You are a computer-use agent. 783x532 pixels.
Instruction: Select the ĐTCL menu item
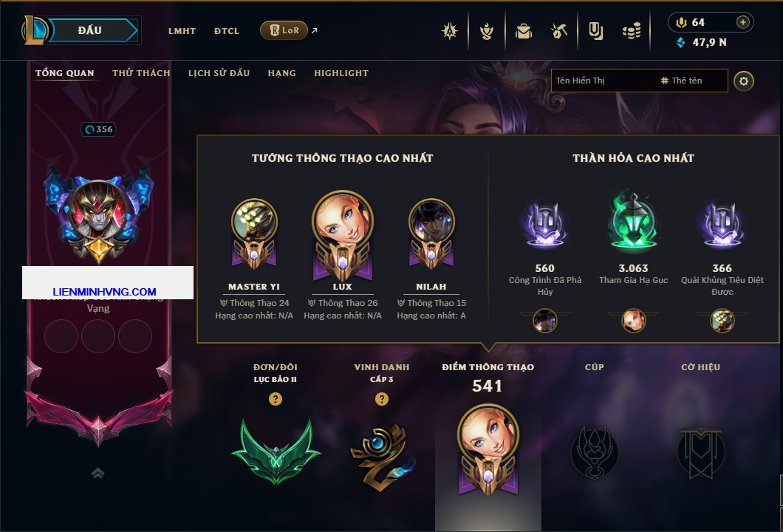click(227, 31)
